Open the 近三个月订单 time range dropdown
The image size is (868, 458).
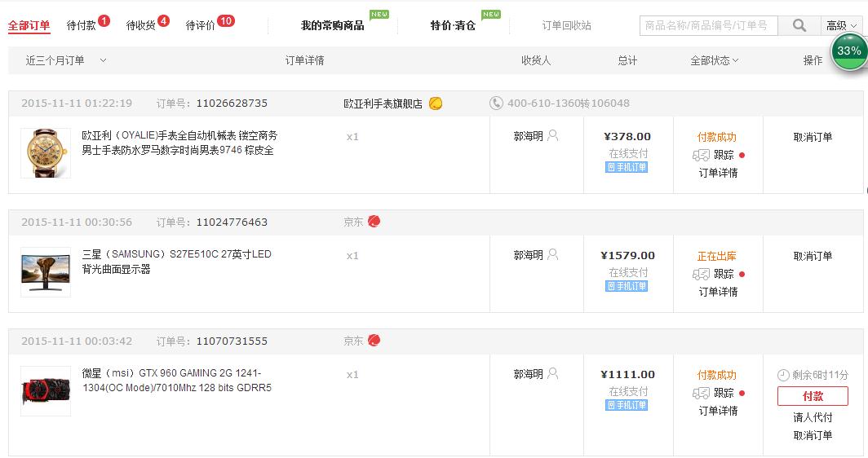pyautogui.click(x=66, y=60)
